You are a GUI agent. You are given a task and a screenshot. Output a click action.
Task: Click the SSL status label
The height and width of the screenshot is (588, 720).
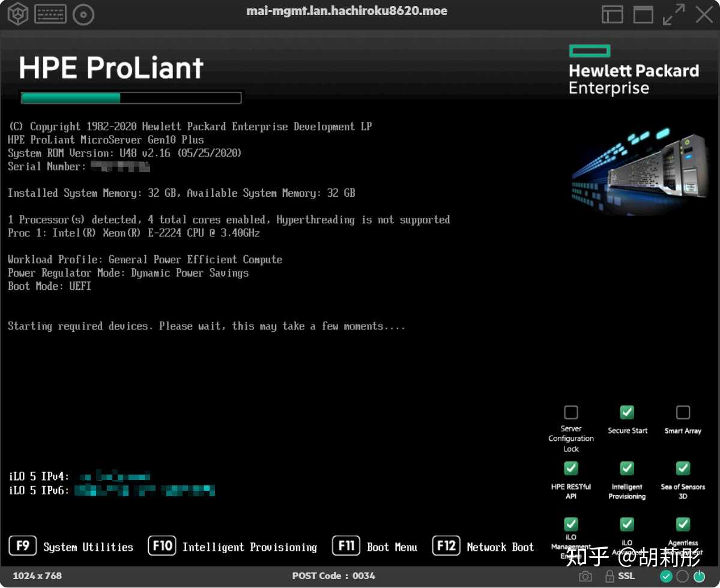coord(626,576)
